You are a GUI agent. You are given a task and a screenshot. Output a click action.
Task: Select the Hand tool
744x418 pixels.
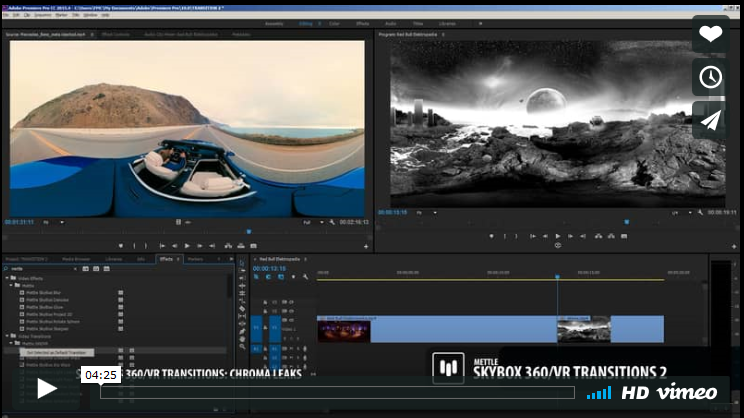click(242, 339)
